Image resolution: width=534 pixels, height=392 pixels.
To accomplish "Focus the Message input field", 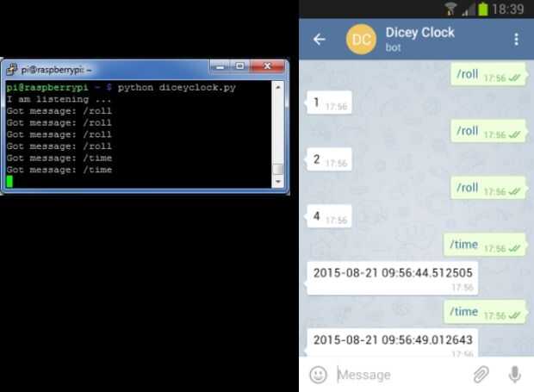I will [x=402, y=375].
